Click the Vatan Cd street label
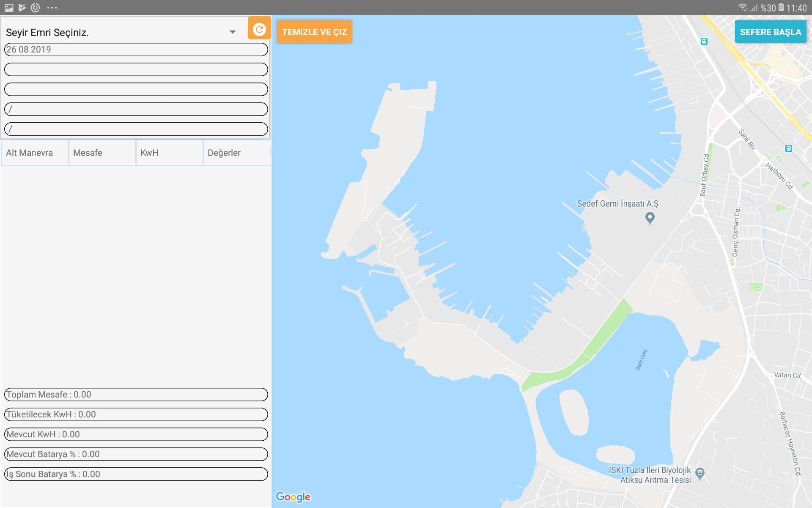The height and width of the screenshot is (508, 812). pyautogui.click(x=787, y=375)
